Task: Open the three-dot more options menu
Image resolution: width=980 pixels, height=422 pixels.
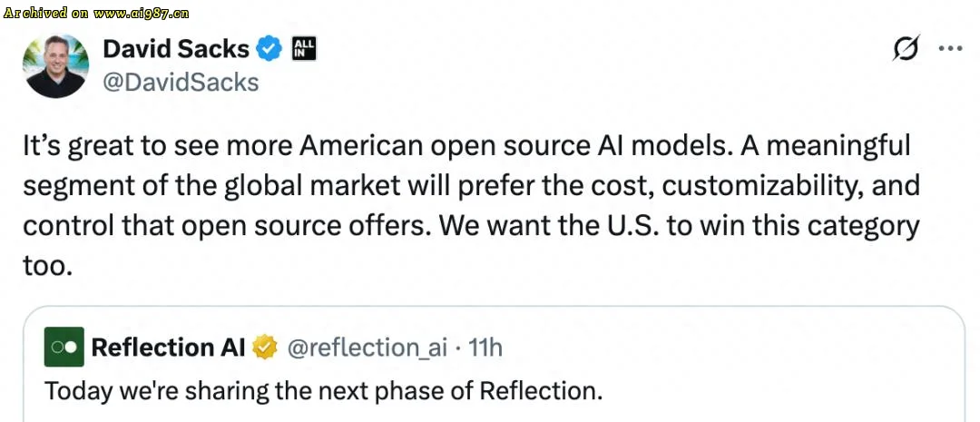Action: (949, 49)
